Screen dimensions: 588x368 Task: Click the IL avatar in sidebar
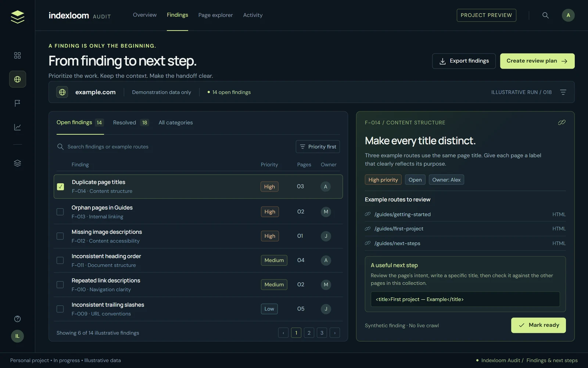coord(17,336)
